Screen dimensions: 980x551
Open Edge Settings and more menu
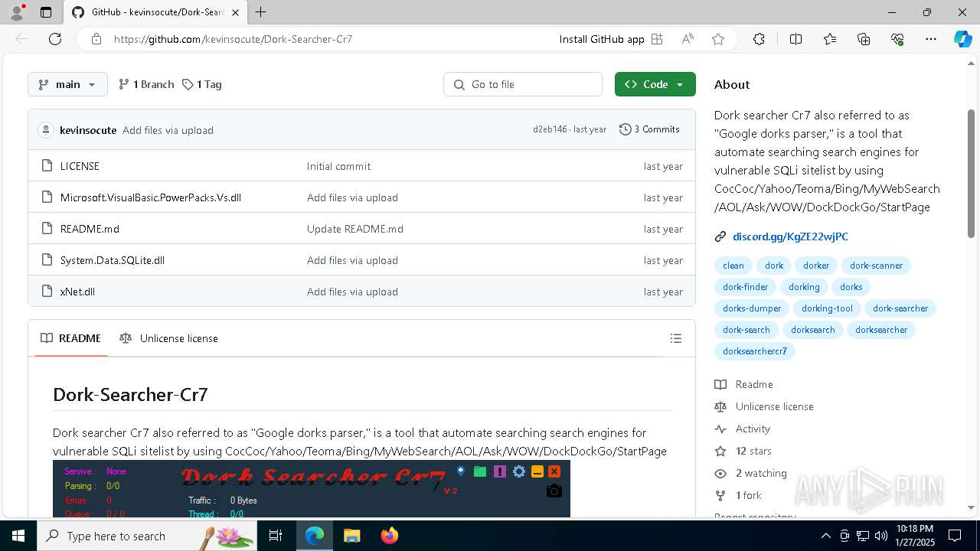(x=931, y=39)
